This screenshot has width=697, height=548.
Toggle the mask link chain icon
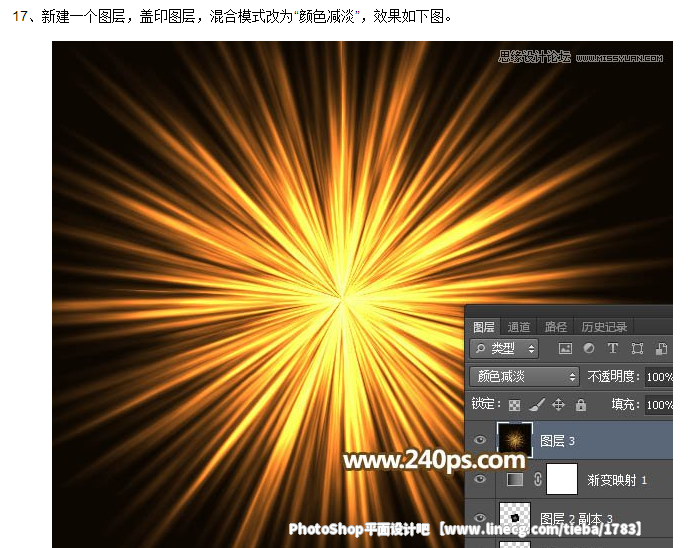pyautogui.click(x=537, y=479)
